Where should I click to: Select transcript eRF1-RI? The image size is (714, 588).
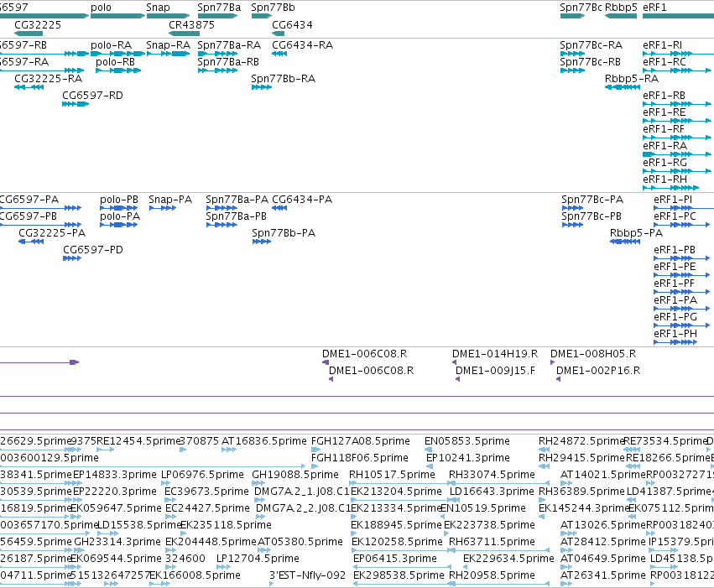click(x=663, y=45)
